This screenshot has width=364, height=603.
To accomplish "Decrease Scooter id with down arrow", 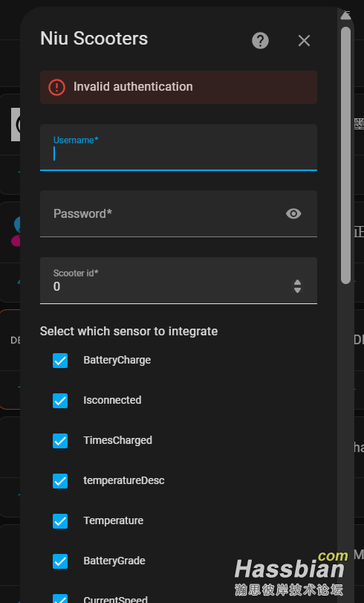I will (x=297, y=290).
